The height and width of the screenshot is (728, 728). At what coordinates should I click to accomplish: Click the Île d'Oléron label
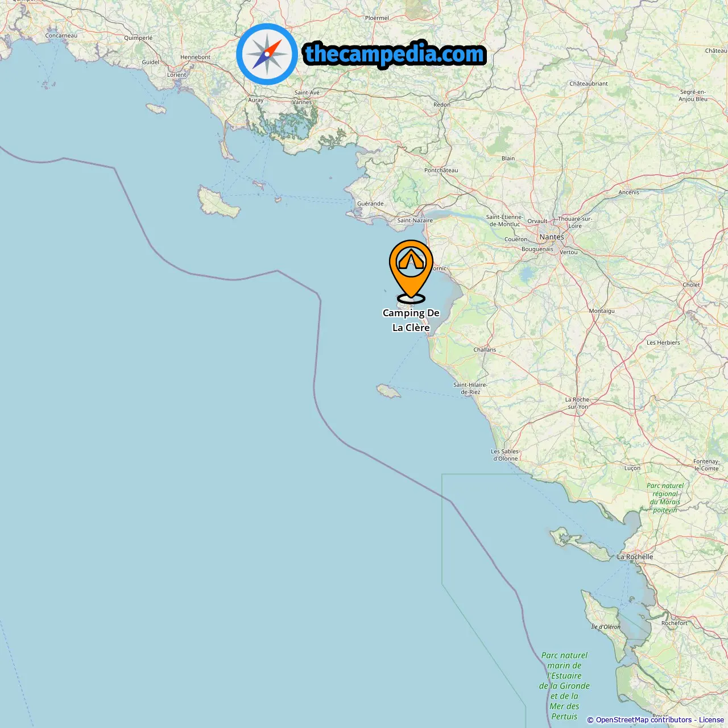point(606,627)
